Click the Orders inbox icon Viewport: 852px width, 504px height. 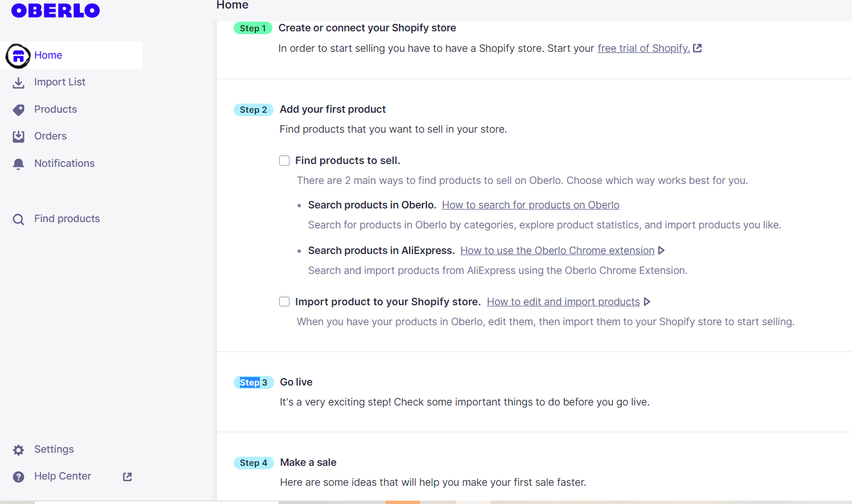click(19, 137)
